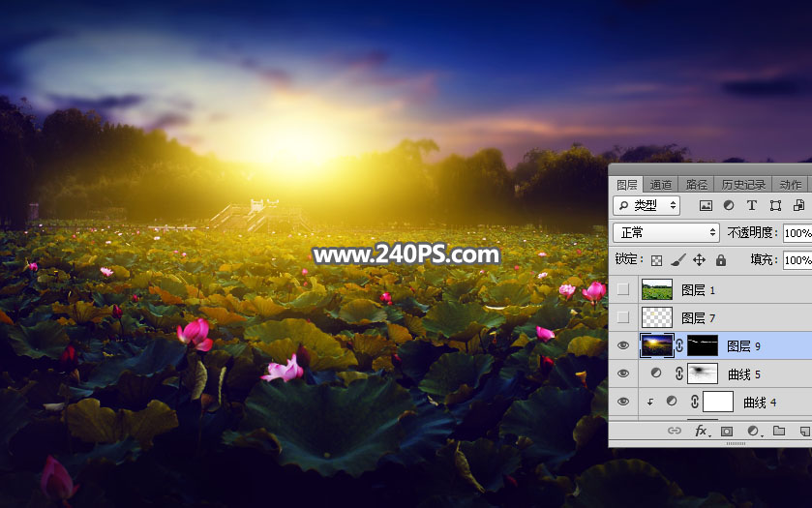Viewport: 812px width, 508px height.
Task: Switch to 图层 tab
Action: 626,185
